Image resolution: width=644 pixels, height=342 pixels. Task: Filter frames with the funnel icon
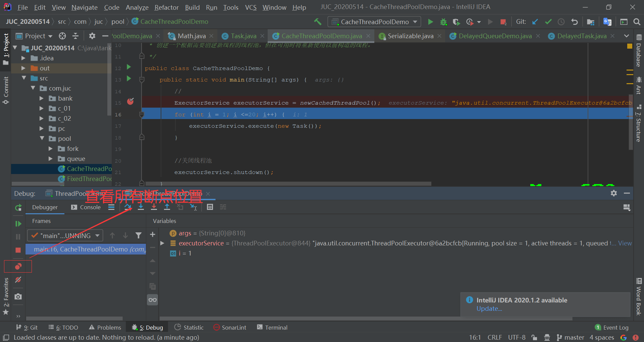tap(139, 236)
